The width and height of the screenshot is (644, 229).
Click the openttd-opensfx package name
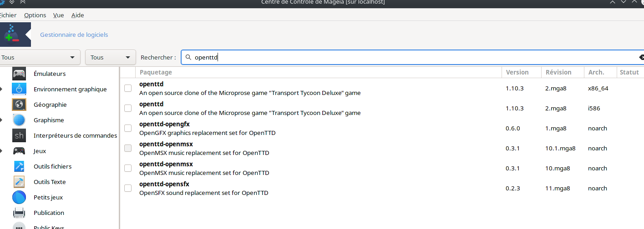pyautogui.click(x=164, y=184)
